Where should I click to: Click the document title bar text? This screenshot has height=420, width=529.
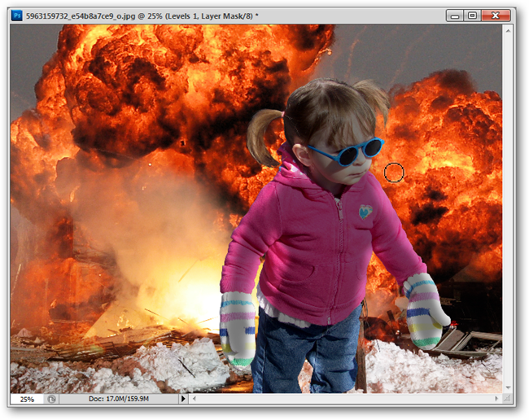pyautogui.click(x=142, y=15)
